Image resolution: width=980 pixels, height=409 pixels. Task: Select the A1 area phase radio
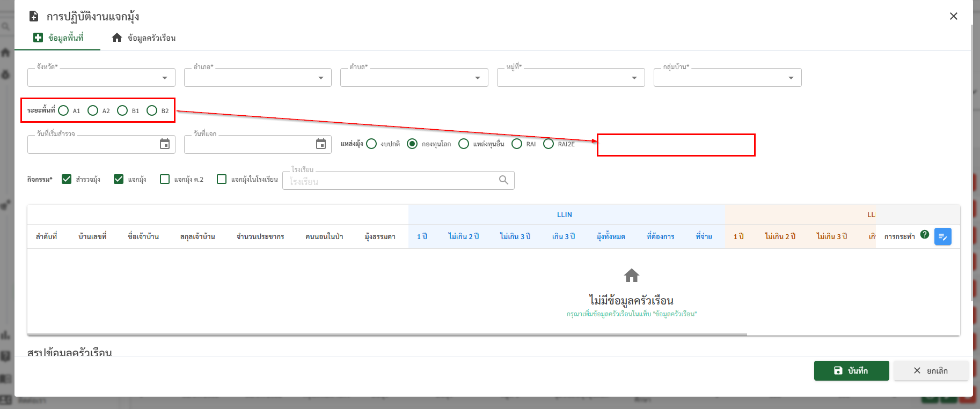63,110
